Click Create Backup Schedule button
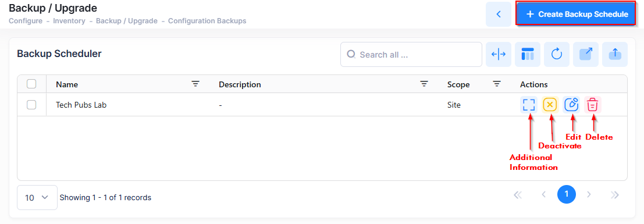The image size is (644, 224). [577, 14]
